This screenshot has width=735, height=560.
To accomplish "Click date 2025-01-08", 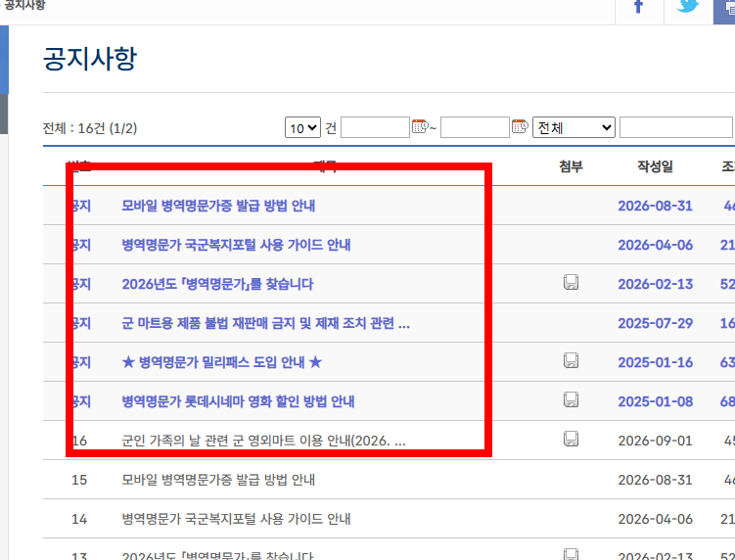I will [656, 402].
